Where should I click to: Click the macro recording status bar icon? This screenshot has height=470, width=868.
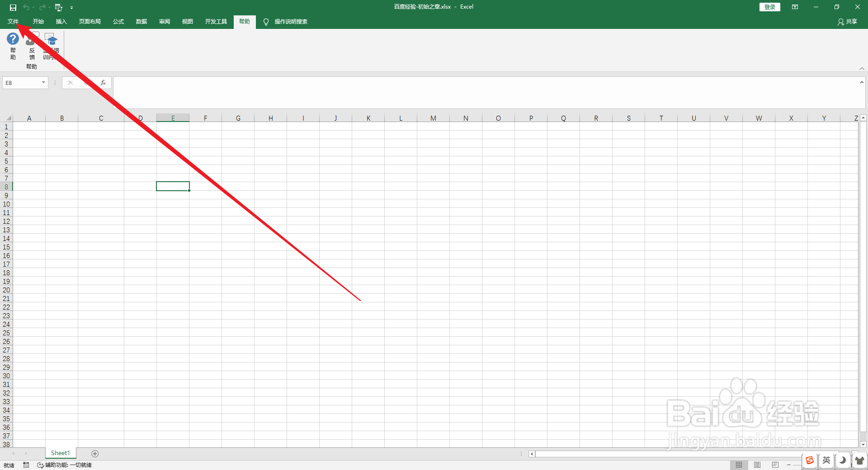[26, 465]
